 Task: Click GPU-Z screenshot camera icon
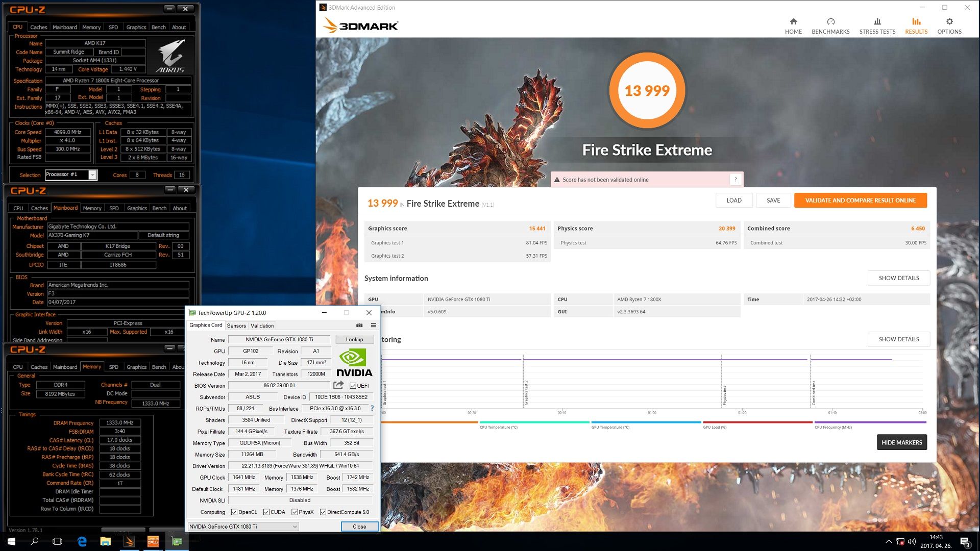359,325
